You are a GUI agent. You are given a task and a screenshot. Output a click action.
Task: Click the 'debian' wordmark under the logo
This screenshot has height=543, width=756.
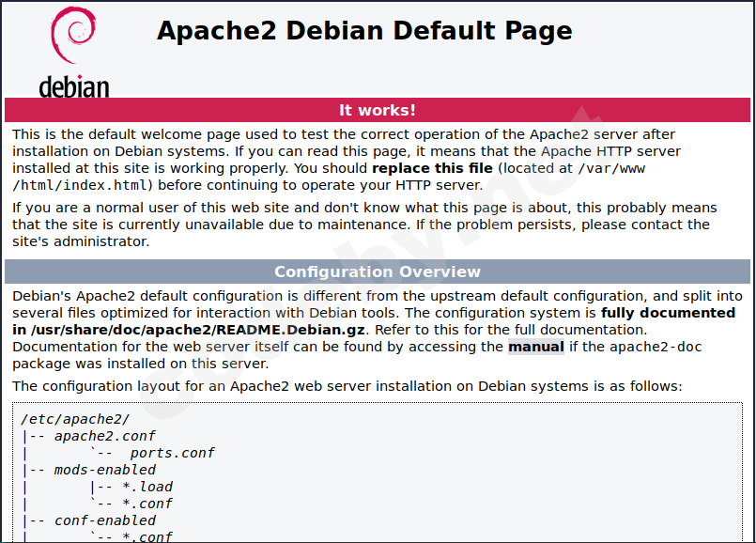tap(74, 86)
